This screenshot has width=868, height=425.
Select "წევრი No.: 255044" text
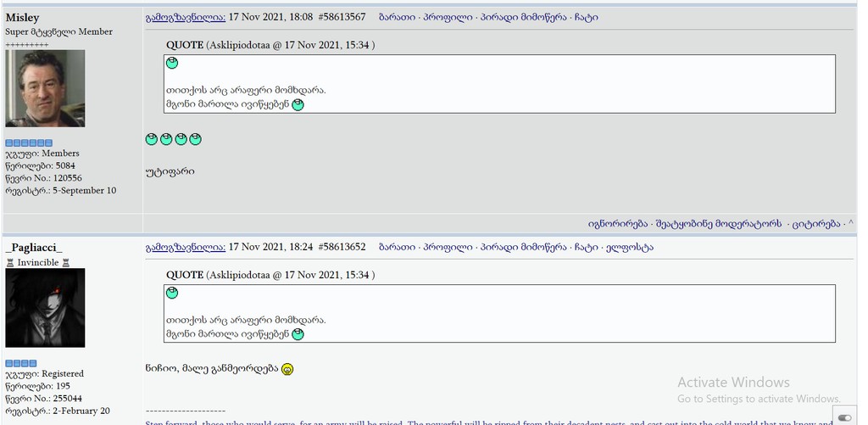[44, 399]
